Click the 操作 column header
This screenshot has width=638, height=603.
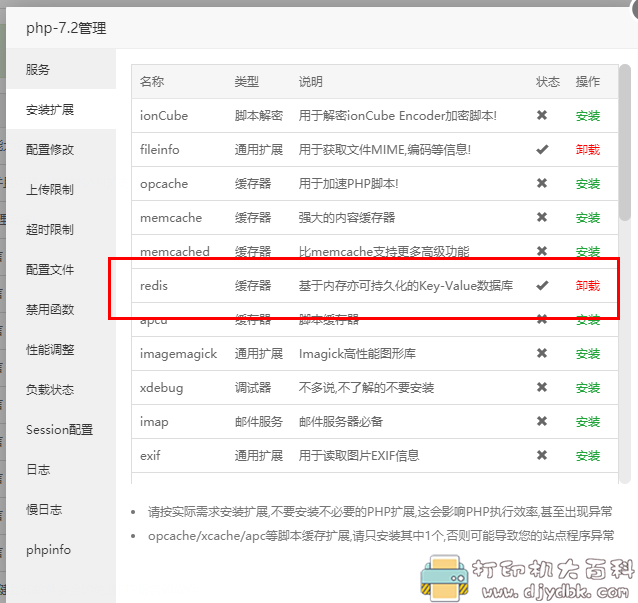pyautogui.click(x=588, y=82)
